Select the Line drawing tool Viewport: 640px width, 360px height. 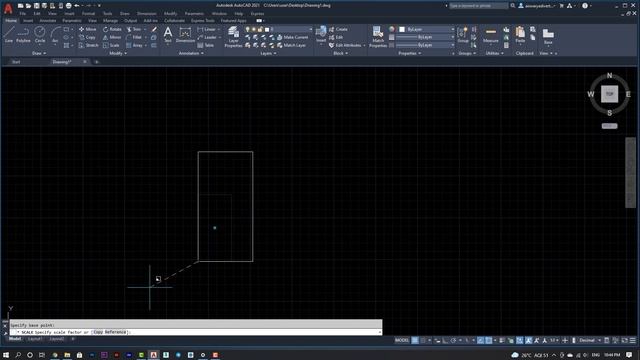(9, 34)
